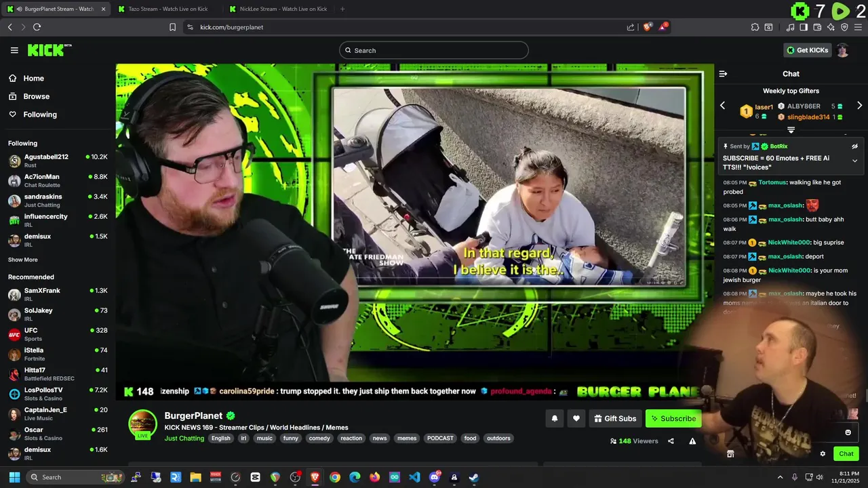Focus the Kick search field
Viewport: 868px width, 488px height.
434,50
